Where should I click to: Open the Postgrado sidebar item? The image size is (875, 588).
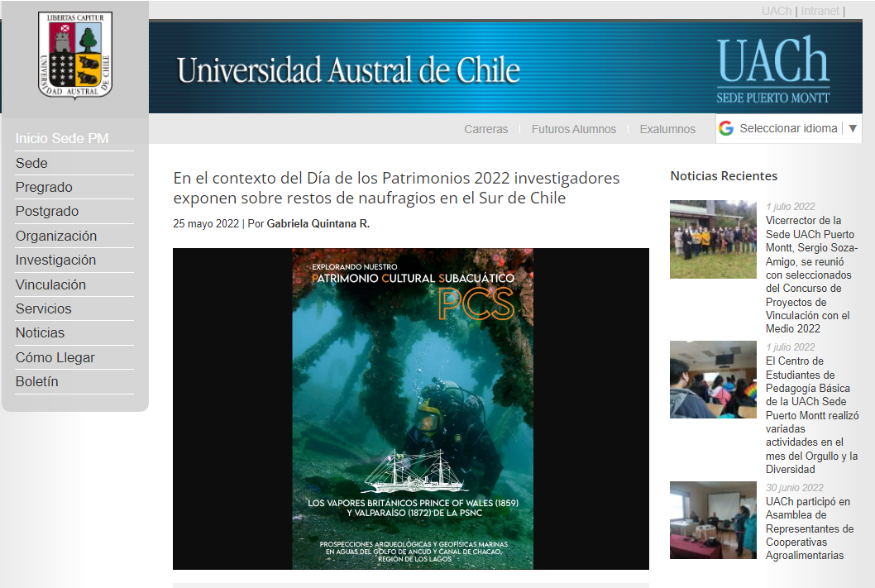(47, 211)
